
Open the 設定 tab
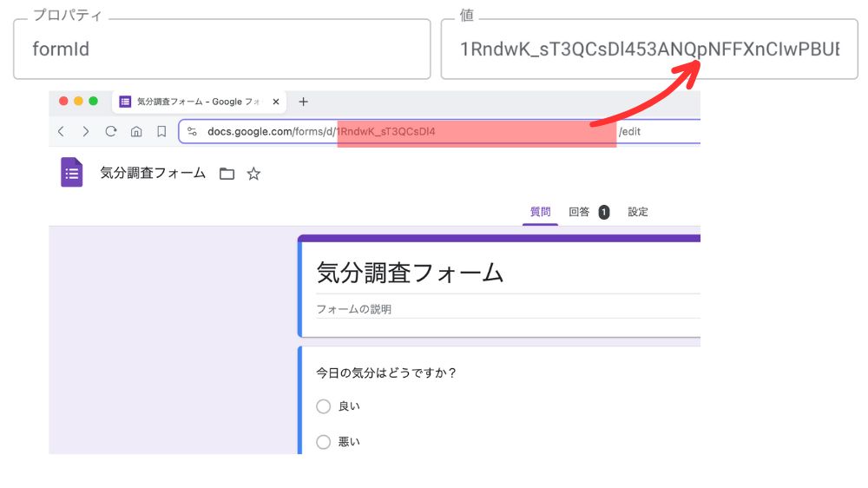(638, 212)
